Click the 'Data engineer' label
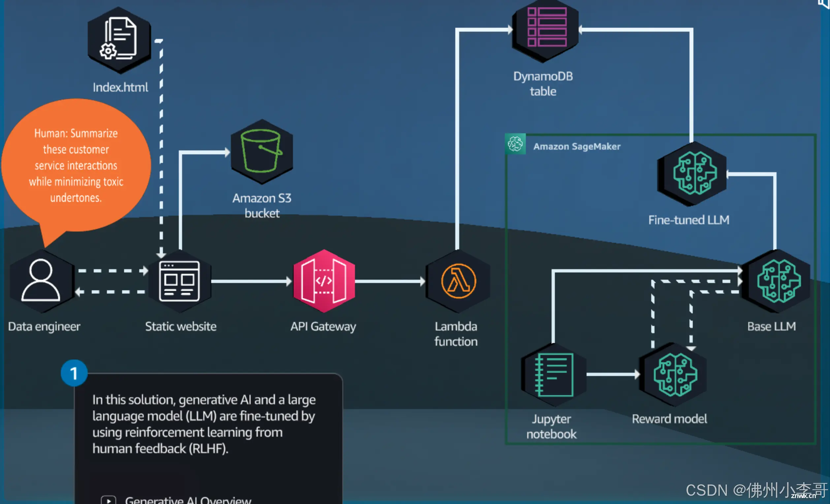 (x=44, y=327)
